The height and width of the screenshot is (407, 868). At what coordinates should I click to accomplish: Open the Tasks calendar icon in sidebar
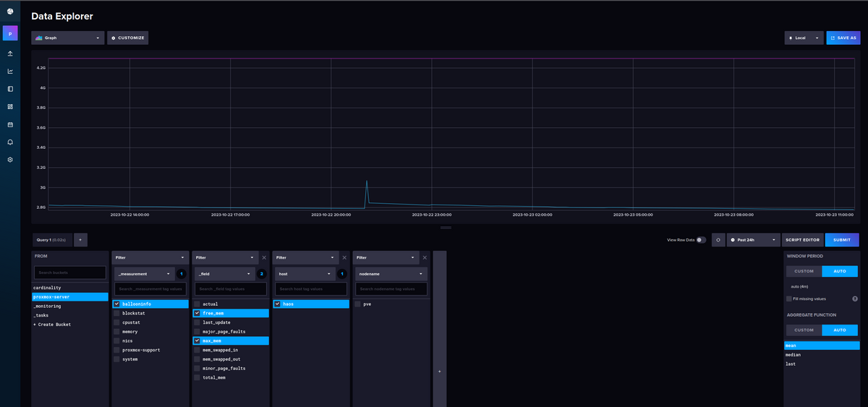pyautogui.click(x=10, y=124)
